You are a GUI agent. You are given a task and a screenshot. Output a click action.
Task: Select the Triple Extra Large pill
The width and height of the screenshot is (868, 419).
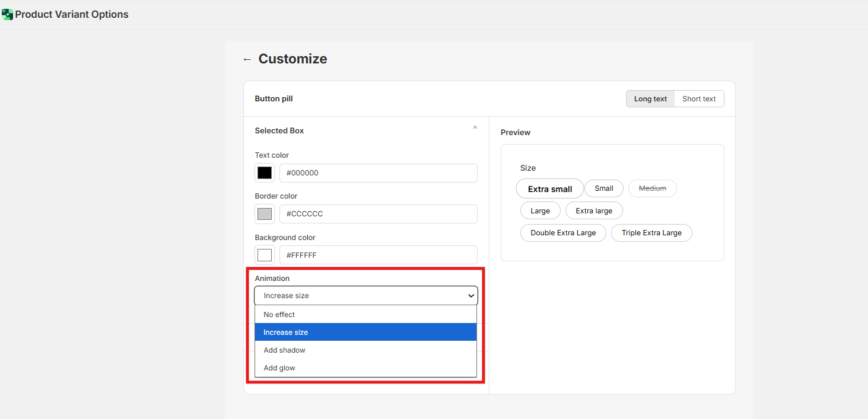651,233
